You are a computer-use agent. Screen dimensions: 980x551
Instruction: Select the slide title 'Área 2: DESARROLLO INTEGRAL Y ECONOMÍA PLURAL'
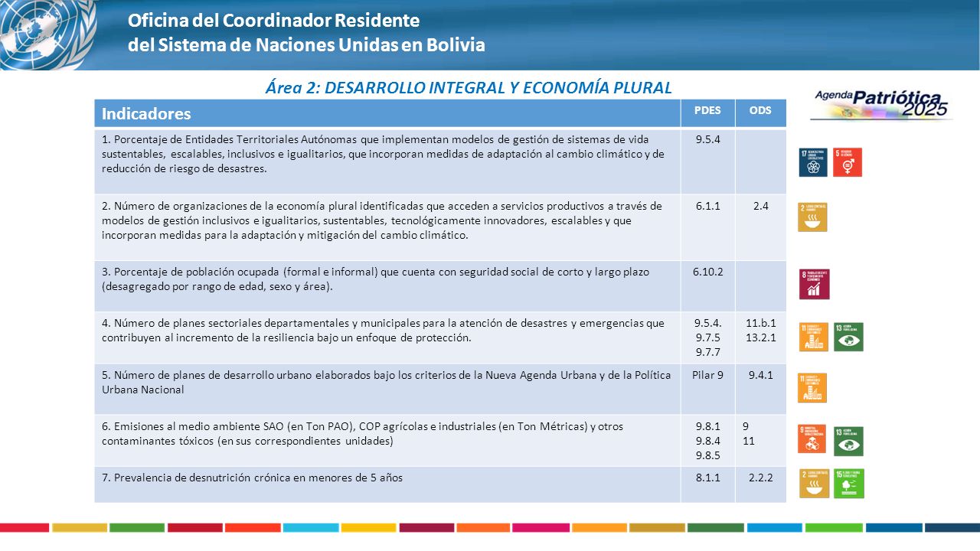coord(469,88)
